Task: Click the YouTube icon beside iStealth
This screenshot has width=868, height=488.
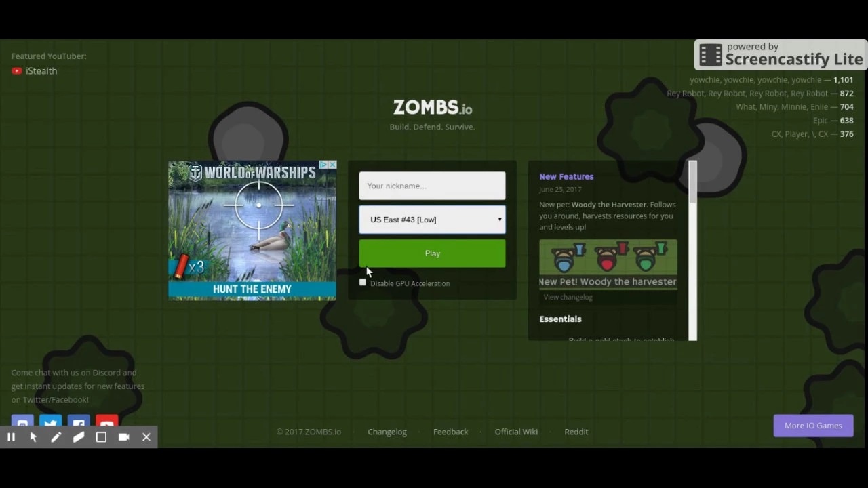Action: pyautogui.click(x=17, y=70)
